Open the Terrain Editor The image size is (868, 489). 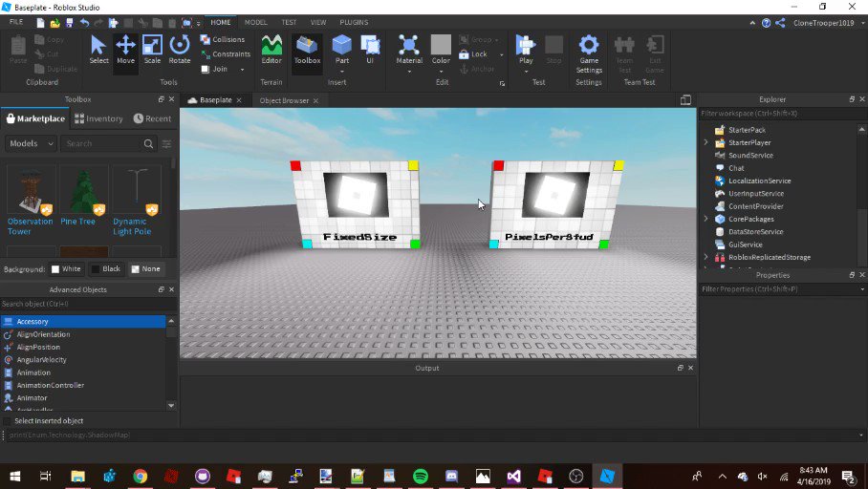(271, 50)
